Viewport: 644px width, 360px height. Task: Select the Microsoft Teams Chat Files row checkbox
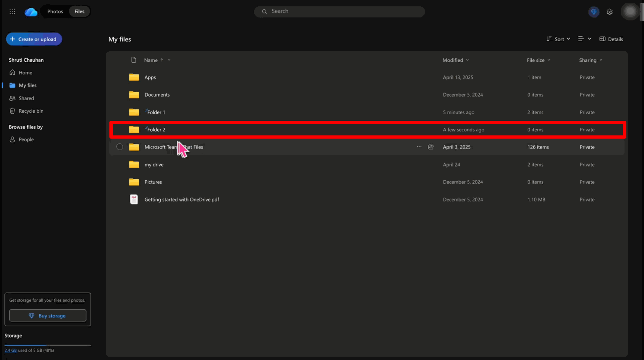coord(120,147)
